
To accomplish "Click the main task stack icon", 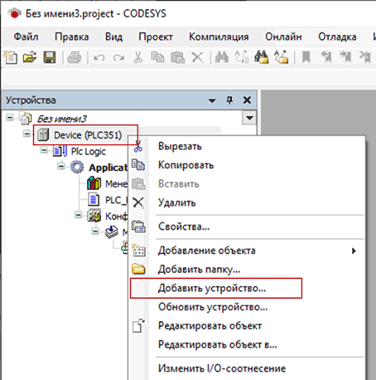I will coord(111,232).
